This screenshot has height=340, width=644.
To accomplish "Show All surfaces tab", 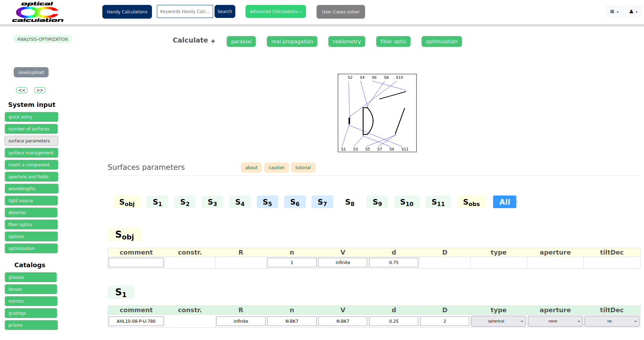I will click(x=505, y=202).
